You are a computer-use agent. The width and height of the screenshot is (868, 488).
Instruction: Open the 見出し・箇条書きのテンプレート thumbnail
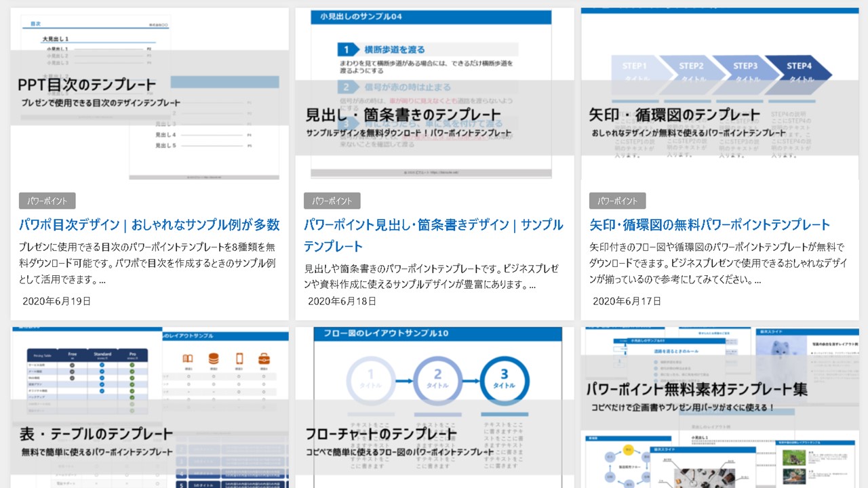434,95
